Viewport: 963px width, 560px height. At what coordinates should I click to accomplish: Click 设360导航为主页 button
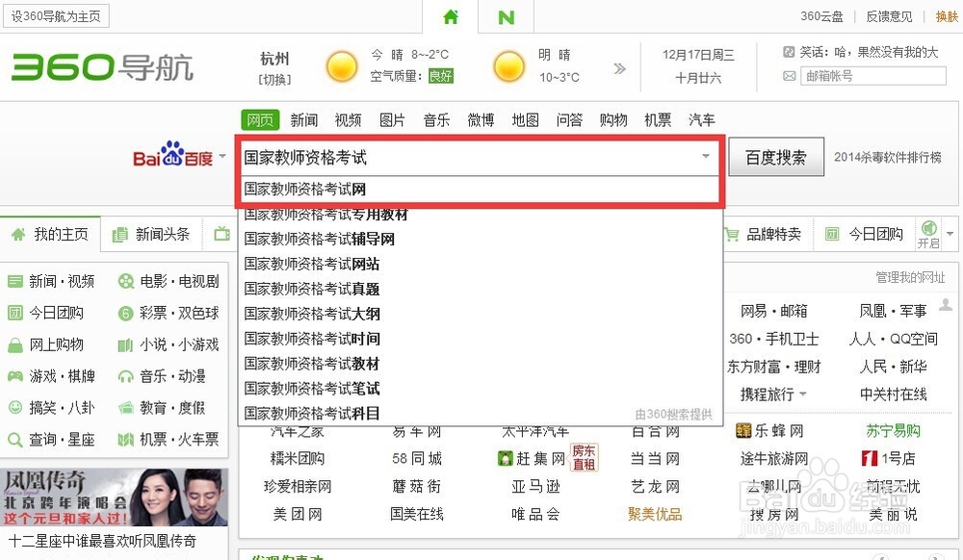tap(56, 16)
